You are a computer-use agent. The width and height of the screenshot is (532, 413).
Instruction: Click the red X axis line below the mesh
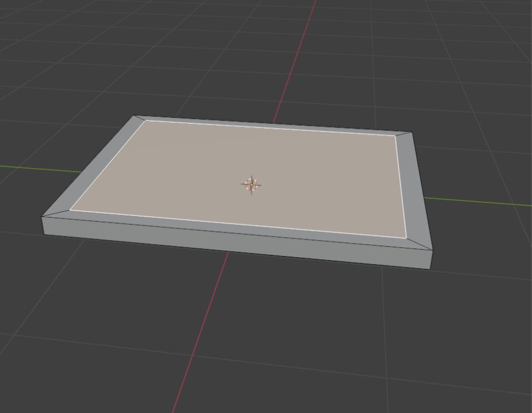click(x=200, y=332)
